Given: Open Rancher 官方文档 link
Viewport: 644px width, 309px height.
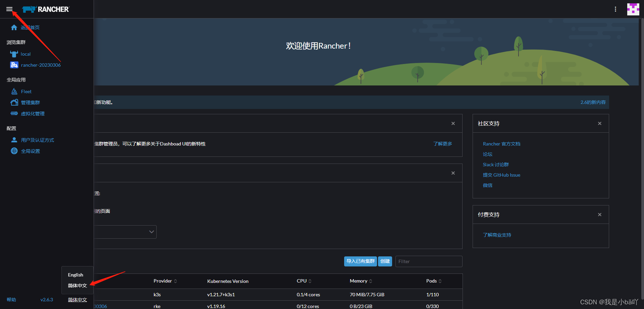Looking at the screenshot, I should (x=501, y=144).
